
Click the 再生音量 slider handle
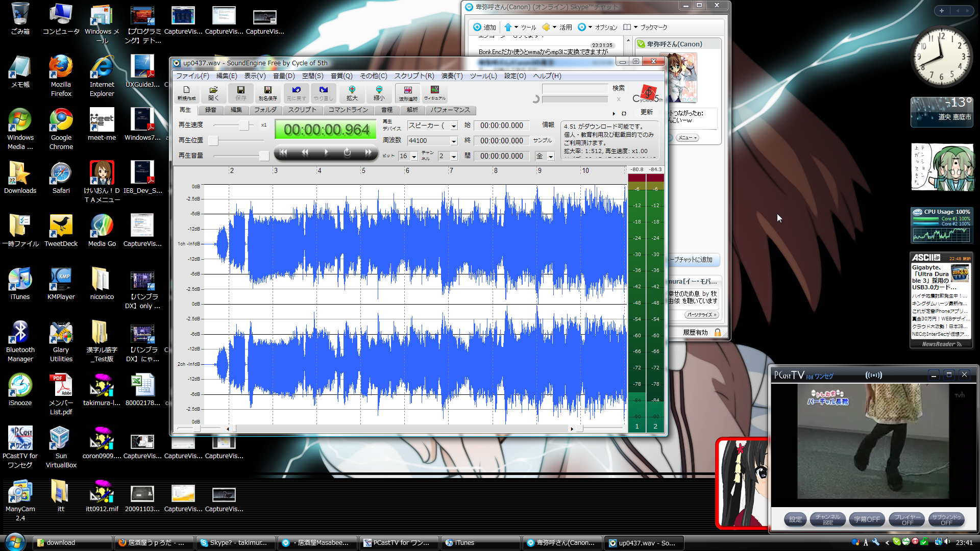tap(264, 156)
